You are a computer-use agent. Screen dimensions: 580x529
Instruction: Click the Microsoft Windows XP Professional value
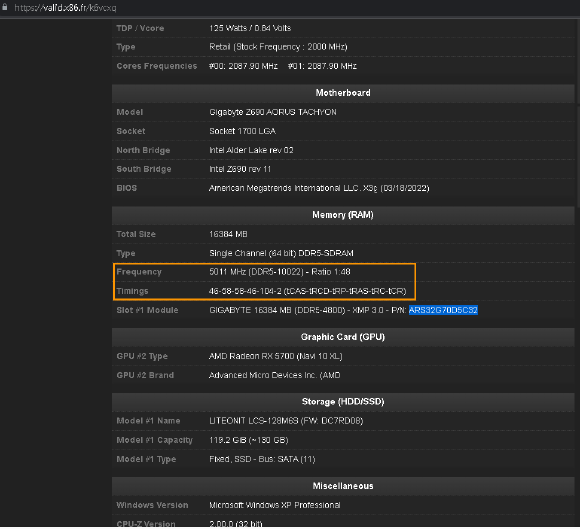point(275,505)
